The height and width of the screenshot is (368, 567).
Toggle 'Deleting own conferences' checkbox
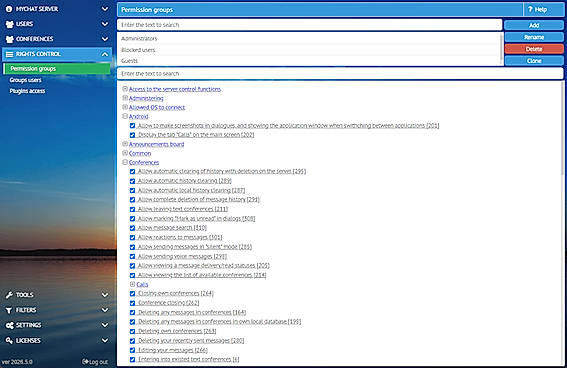coord(132,331)
